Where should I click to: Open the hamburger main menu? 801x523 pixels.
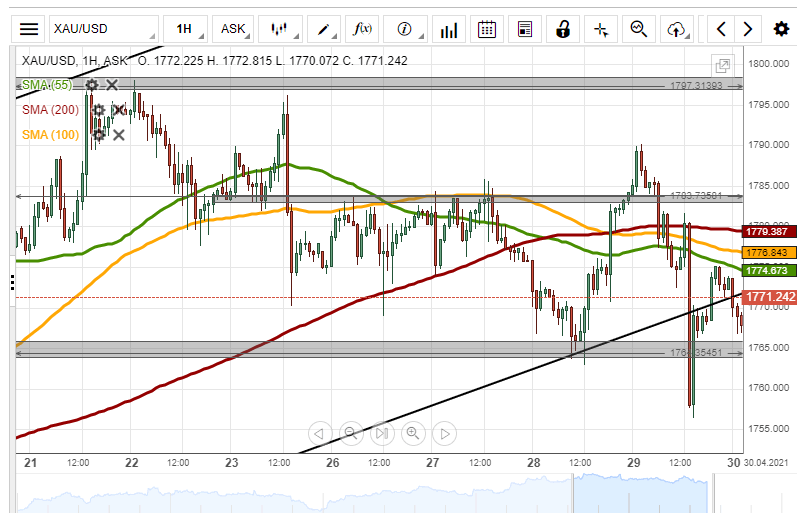click(30, 29)
